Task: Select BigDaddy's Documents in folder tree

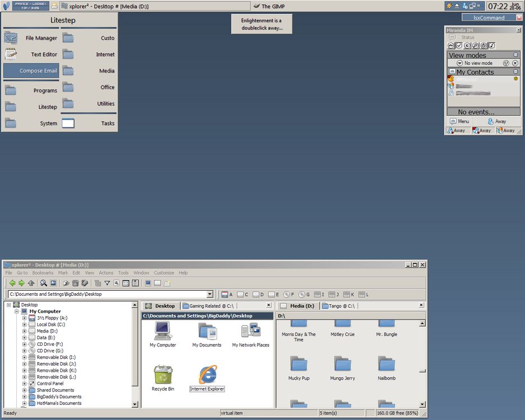Action: click(59, 396)
